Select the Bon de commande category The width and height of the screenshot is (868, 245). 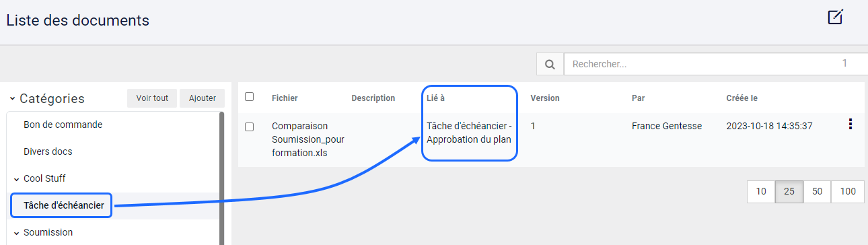pos(63,125)
